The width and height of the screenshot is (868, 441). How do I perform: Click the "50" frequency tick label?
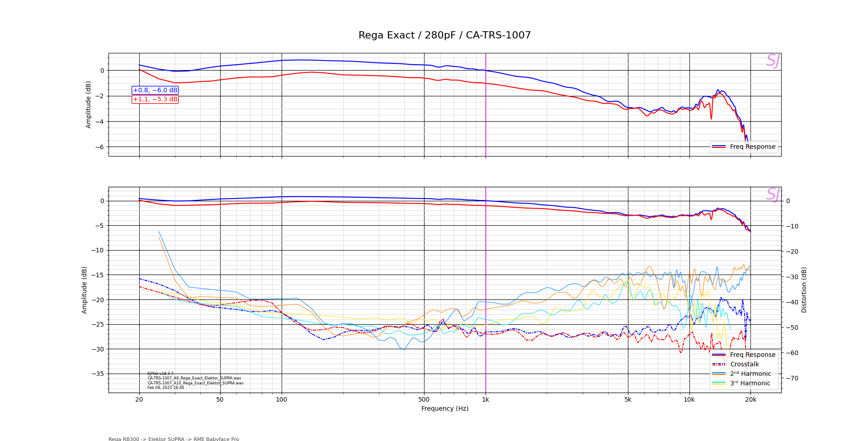pos(220,399)
